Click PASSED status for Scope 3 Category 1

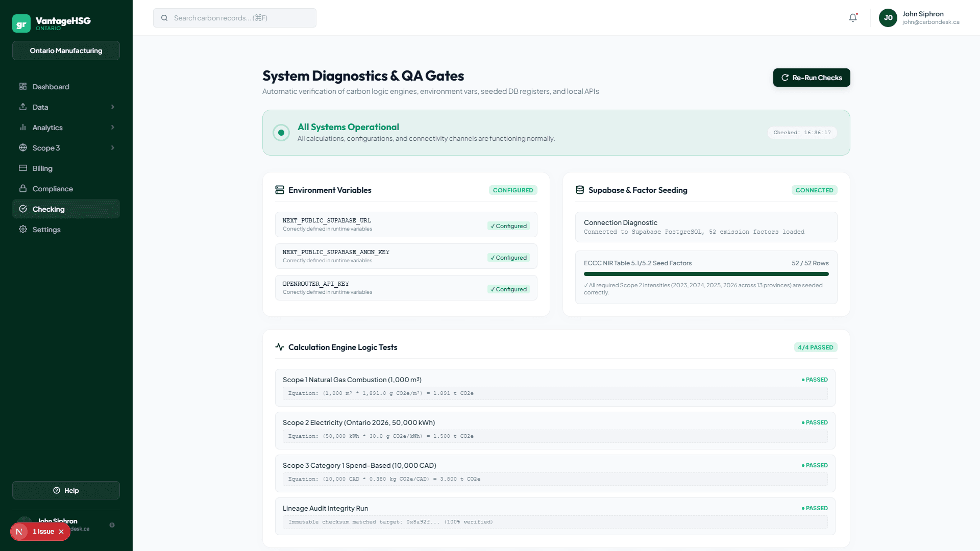click(815, 465)
